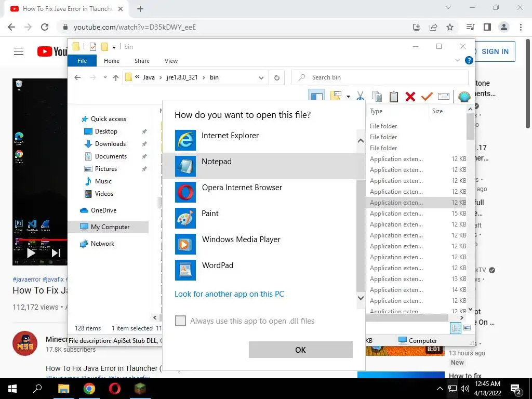Open the notifications action center

tap(516, 389)
